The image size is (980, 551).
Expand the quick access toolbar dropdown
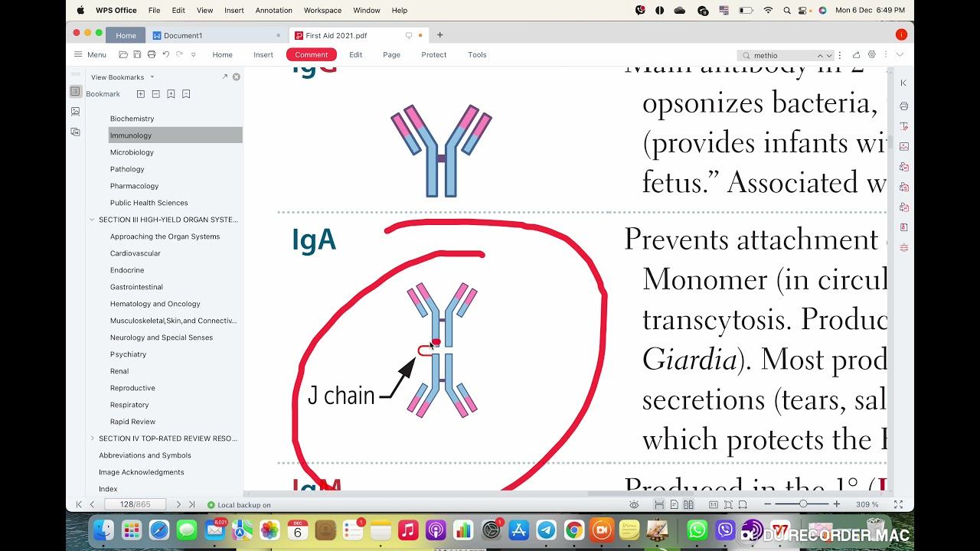pyautogui.click(x=193, y=55)
